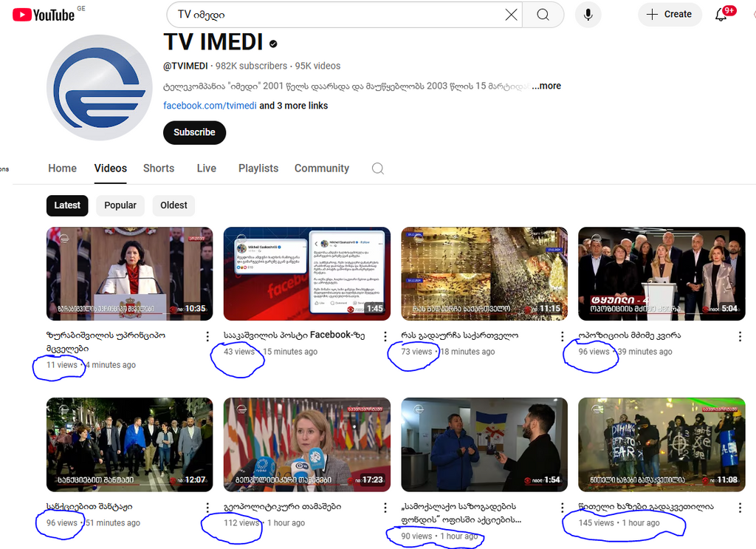Open three-dot menu for the first video in the top row
The height and width of the screenshot is (549, 756).
coord(207,336)
